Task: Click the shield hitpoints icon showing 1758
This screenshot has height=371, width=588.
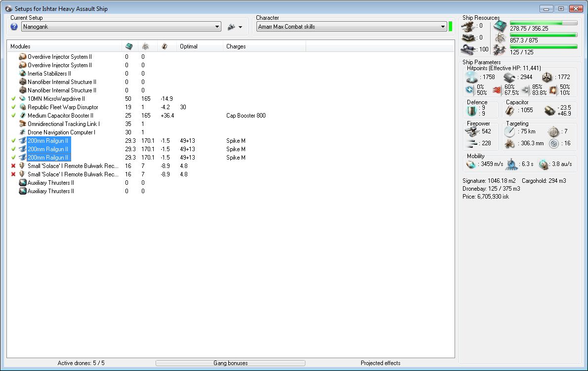Action: coord(471,77)
